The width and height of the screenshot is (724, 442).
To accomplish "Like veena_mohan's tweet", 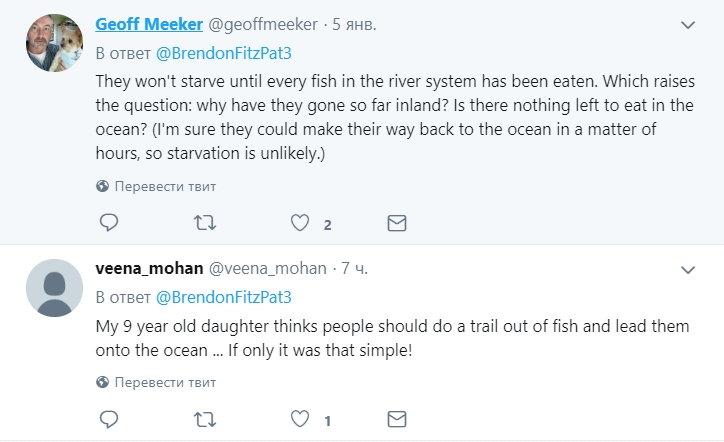I will coord(300,419).
